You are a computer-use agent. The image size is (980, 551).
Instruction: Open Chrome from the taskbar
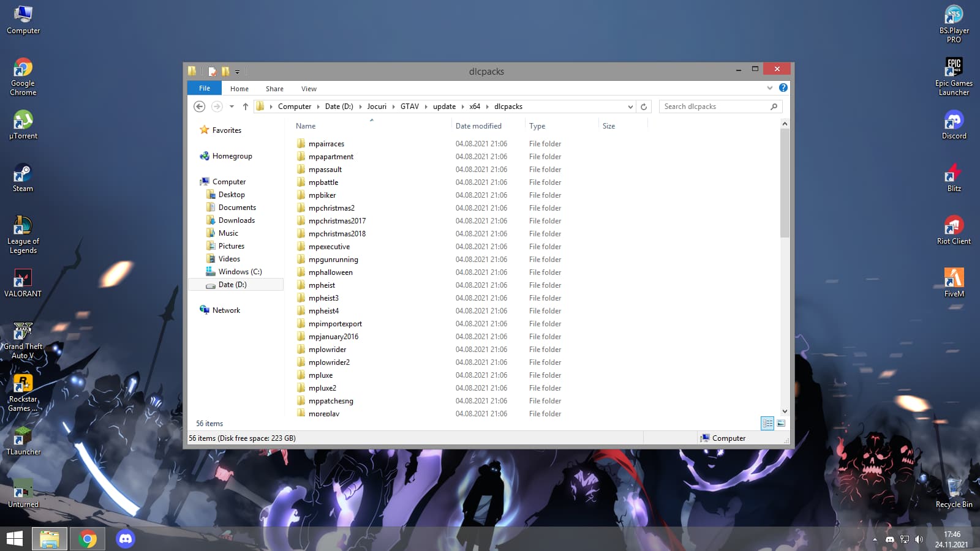click(x=88, y=539)
